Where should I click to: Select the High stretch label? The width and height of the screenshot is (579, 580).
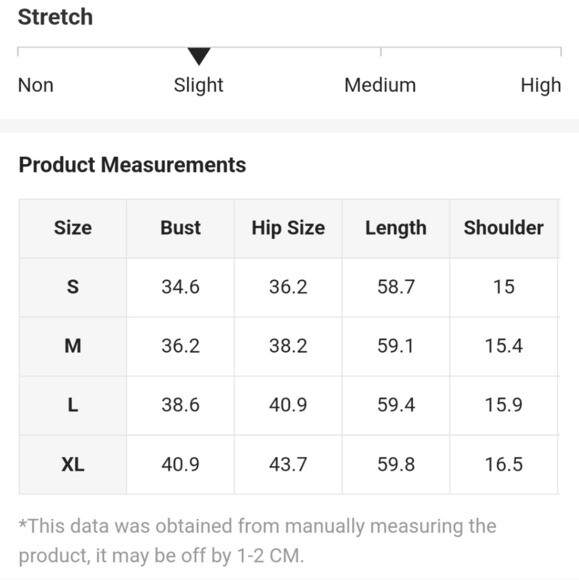(541, 85)
